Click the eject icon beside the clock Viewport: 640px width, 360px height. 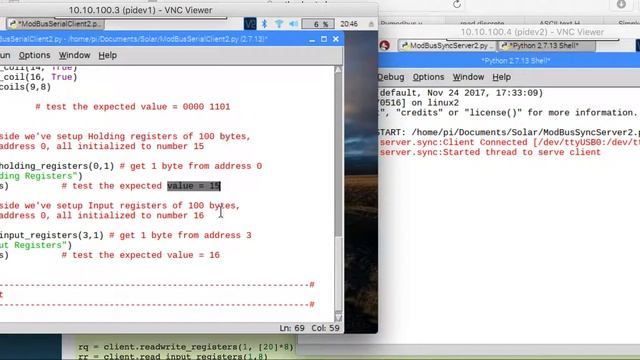(371, 24)
